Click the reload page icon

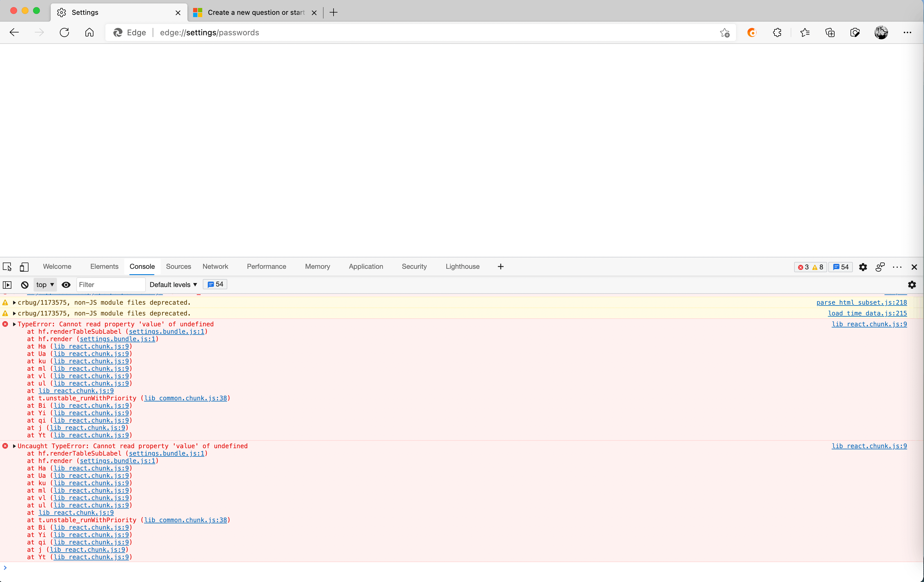click(x=64, y=33)
